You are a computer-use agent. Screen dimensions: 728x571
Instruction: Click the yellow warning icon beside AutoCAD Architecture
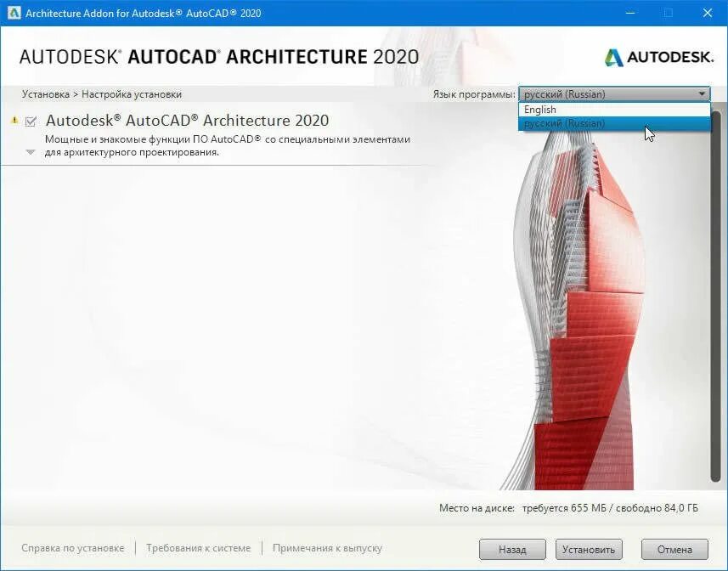[x=14, y=121]
